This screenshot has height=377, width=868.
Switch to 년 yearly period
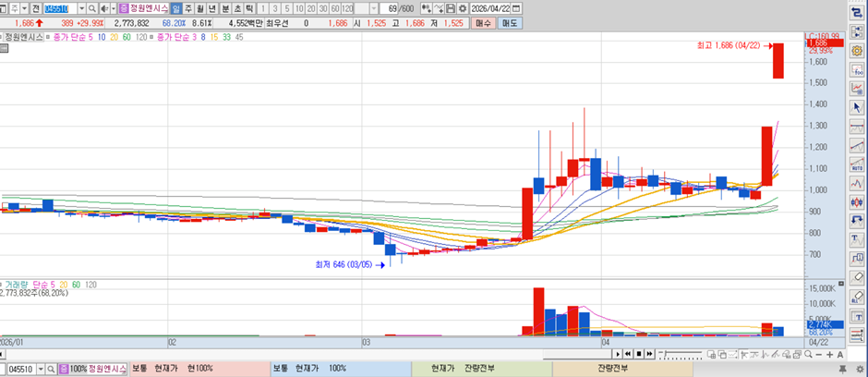coord(212,9)
